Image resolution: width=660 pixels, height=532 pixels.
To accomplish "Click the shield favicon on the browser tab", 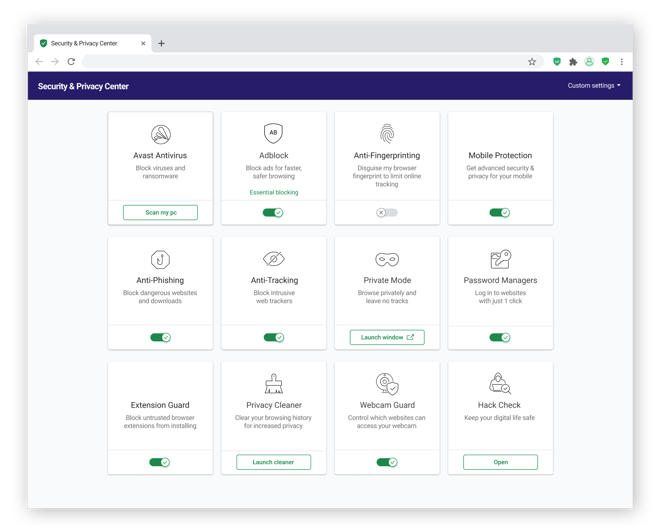I will click(x=43, y=43).
